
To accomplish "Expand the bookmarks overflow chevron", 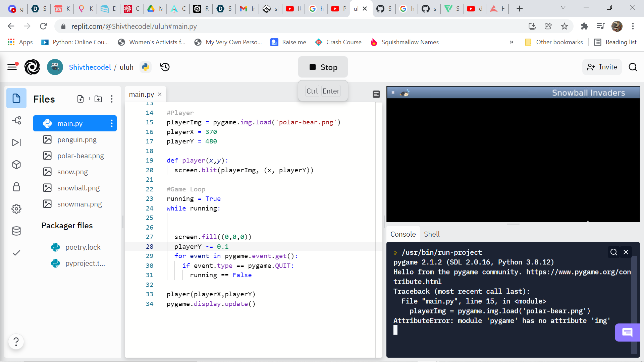I will point(511,42).
